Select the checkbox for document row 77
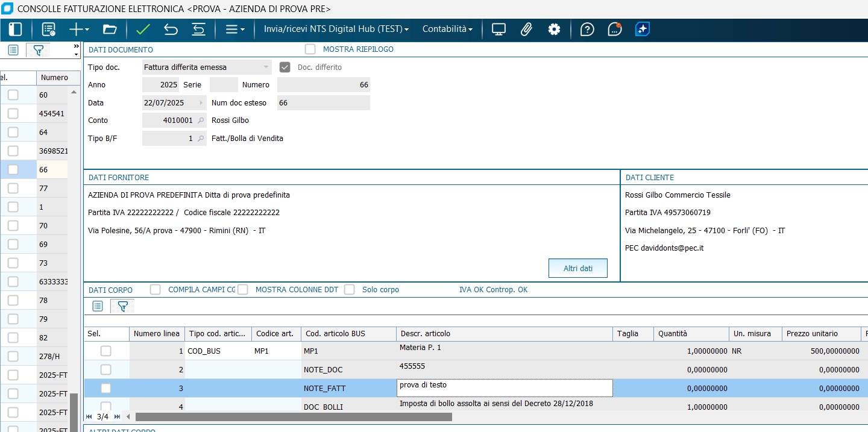This screenshot has height=432, width=868. tap(13, 189)
